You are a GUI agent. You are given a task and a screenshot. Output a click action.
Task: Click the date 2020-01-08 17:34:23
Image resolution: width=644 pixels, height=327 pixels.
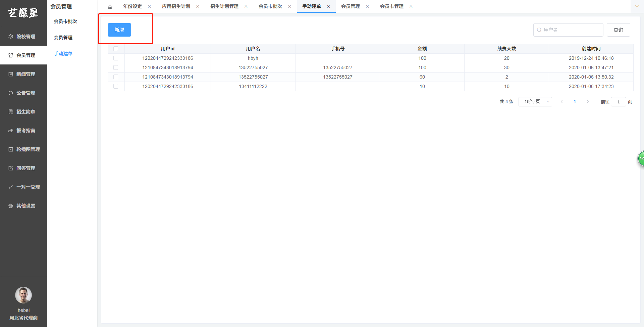[591, 86]
